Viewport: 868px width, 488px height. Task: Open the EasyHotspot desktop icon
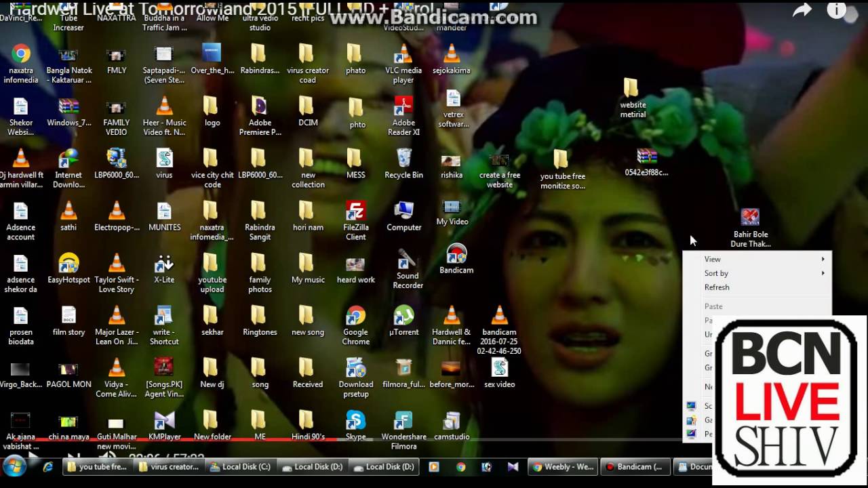tap(68, 268)
